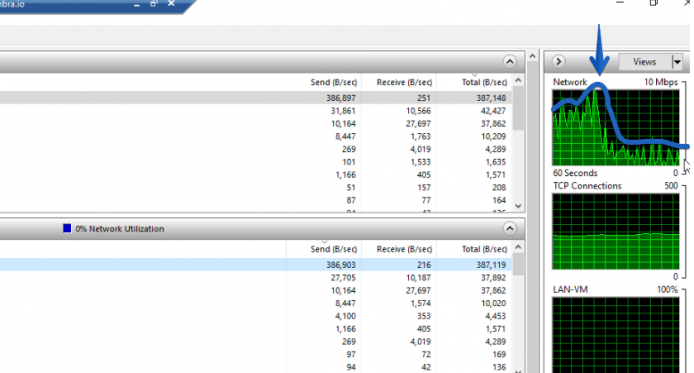Select the upper table row with total 1,571
Viewport: 694px width, 373px height.
pyautogui.click(x=256, y=175)
